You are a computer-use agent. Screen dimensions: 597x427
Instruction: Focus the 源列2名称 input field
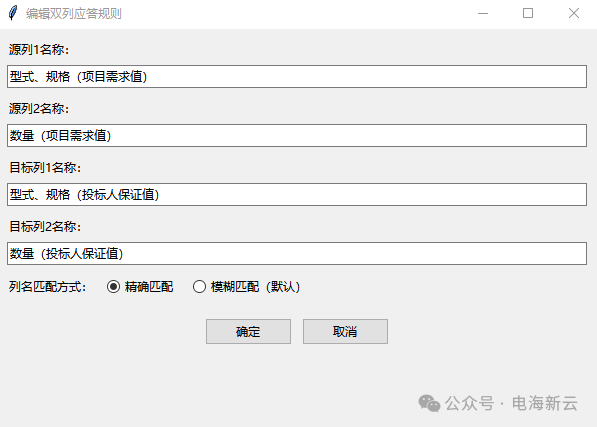pyautogui.click(x=297, y=135)
